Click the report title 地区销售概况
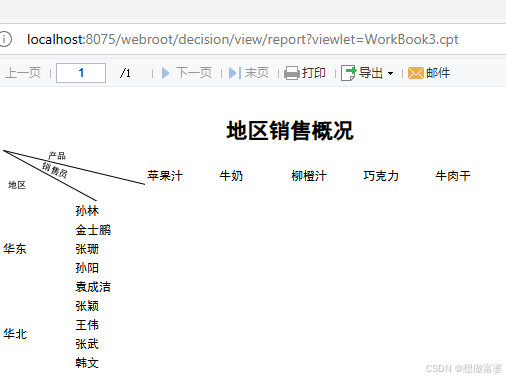 pos(290,131)
